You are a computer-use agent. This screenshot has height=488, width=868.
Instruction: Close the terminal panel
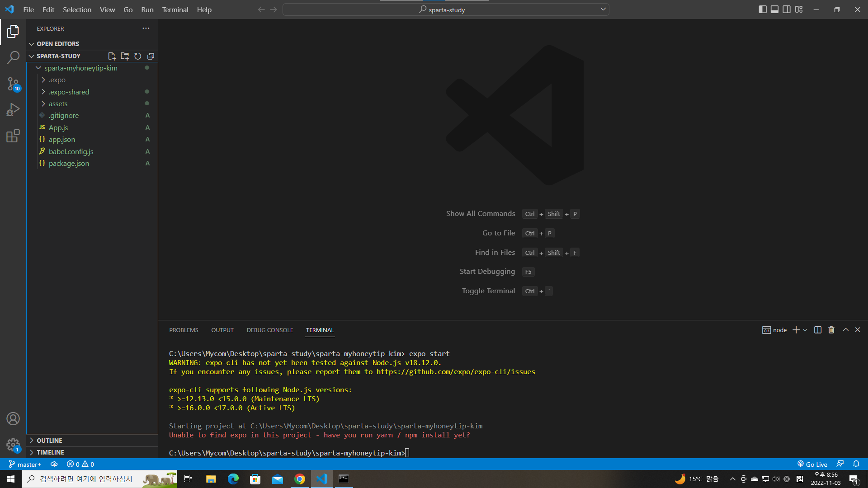click(x=858, y=330)
